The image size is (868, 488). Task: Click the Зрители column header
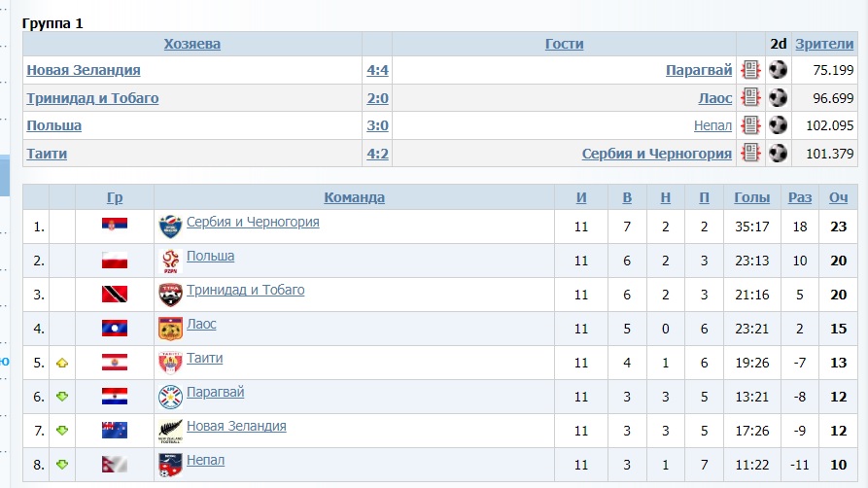[824, 44]
